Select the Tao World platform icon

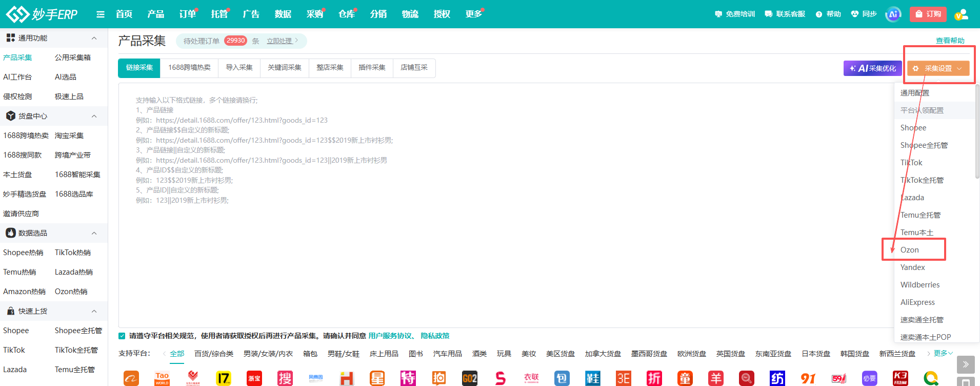(162, 378)
